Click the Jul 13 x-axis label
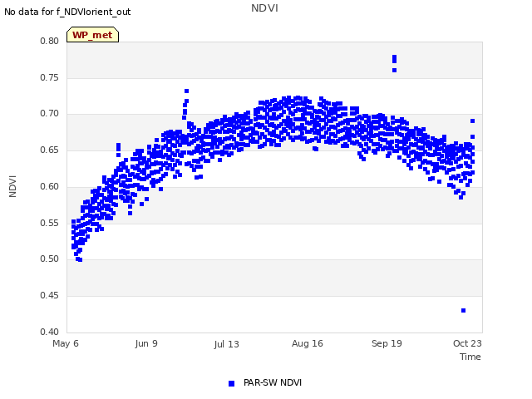Viewport: 532px width, 399px height. coord(226,344)
